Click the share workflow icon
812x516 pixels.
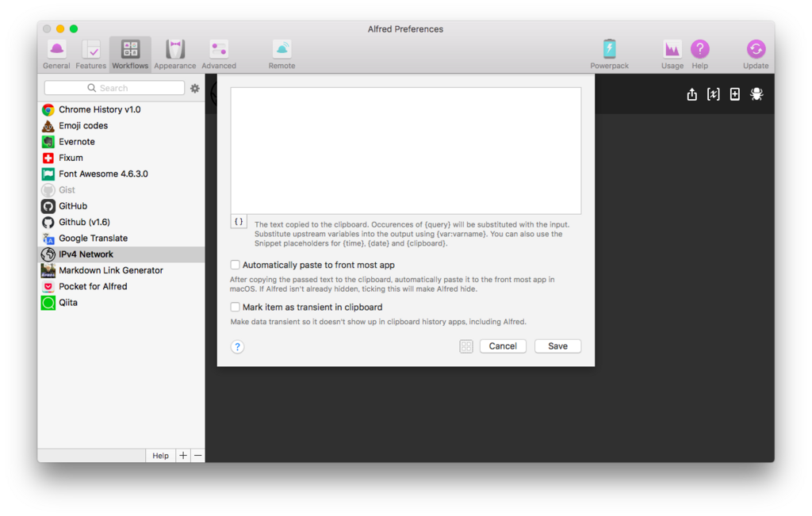[x=691, y=94]
